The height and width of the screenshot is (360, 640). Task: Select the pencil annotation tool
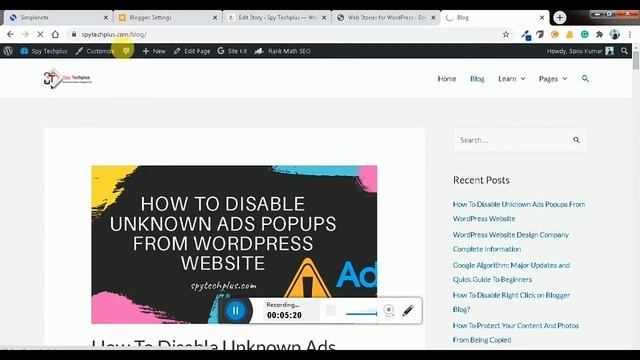point(408,311)
